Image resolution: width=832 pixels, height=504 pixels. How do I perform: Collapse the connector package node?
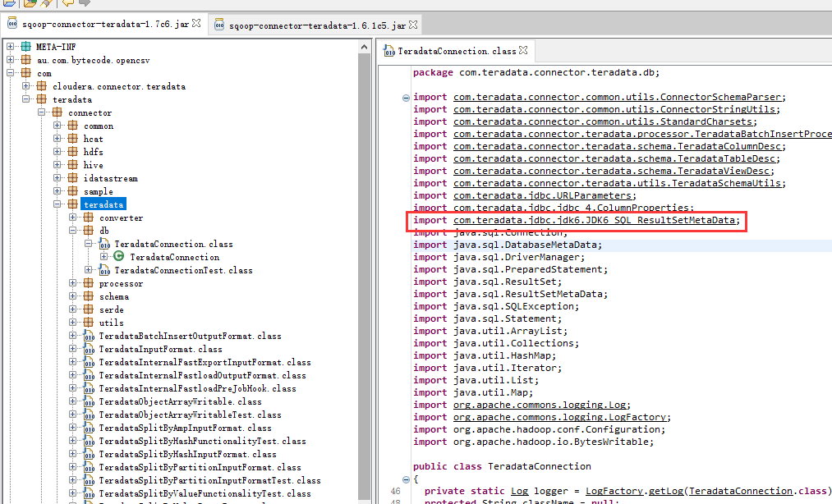point(41,112)
